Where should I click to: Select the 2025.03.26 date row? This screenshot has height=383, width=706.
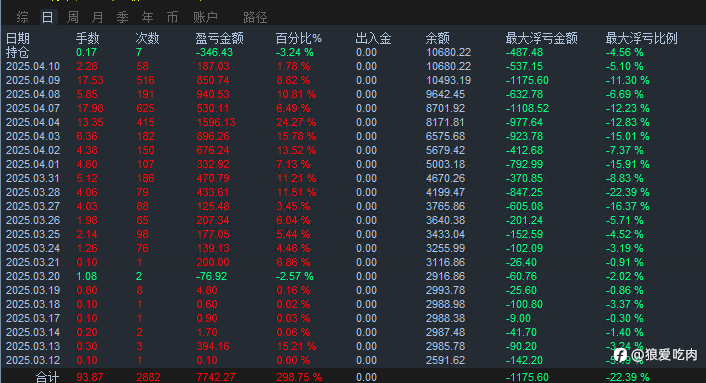coord(33,220)
